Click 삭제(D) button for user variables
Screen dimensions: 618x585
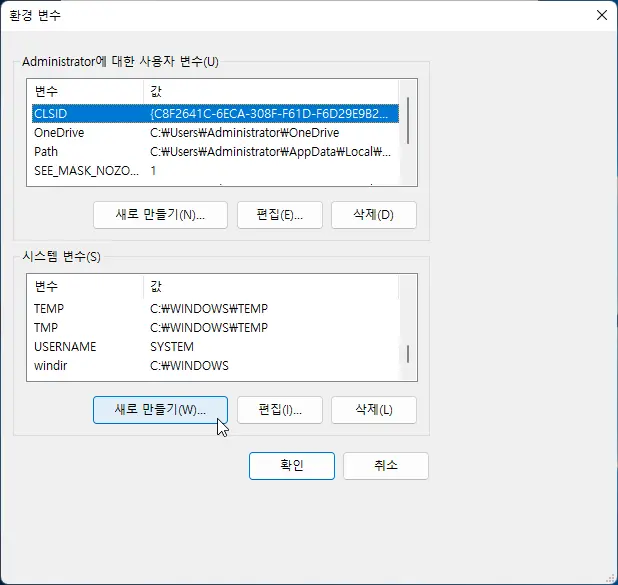point(374,215)
